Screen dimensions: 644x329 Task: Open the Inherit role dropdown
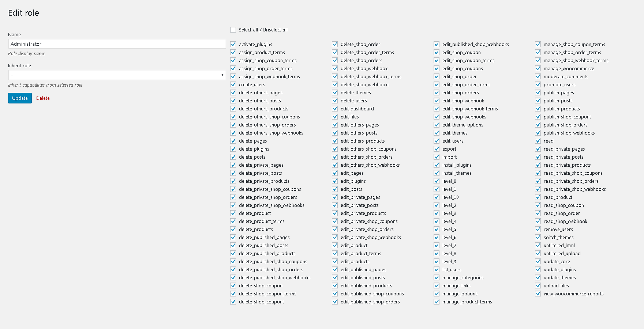click(x=117, y=75)
